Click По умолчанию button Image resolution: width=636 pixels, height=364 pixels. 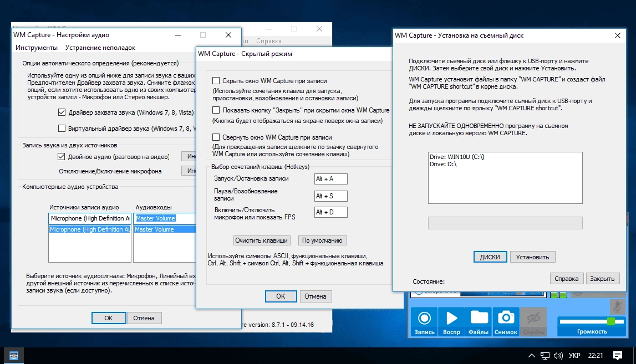point(322,240)
